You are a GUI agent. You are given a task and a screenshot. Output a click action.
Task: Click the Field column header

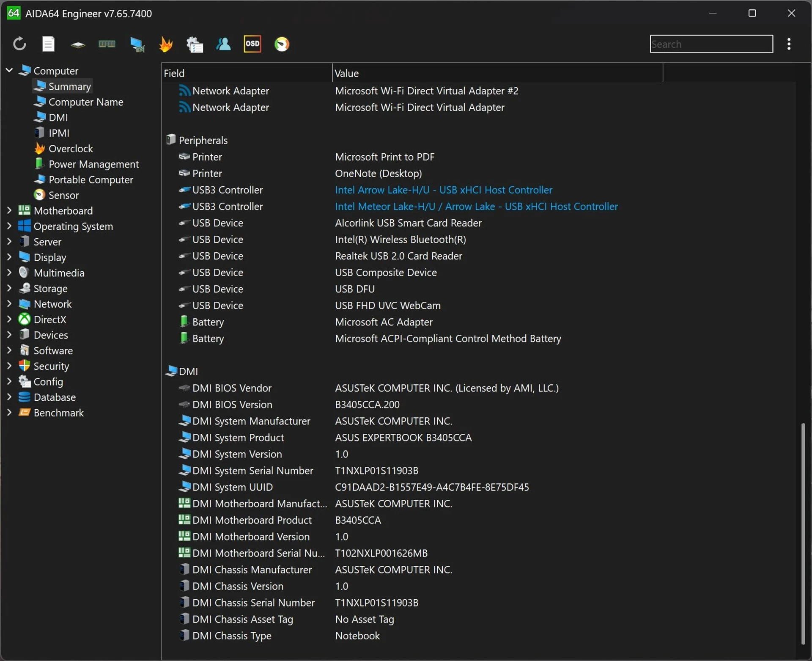coord(247,73)
